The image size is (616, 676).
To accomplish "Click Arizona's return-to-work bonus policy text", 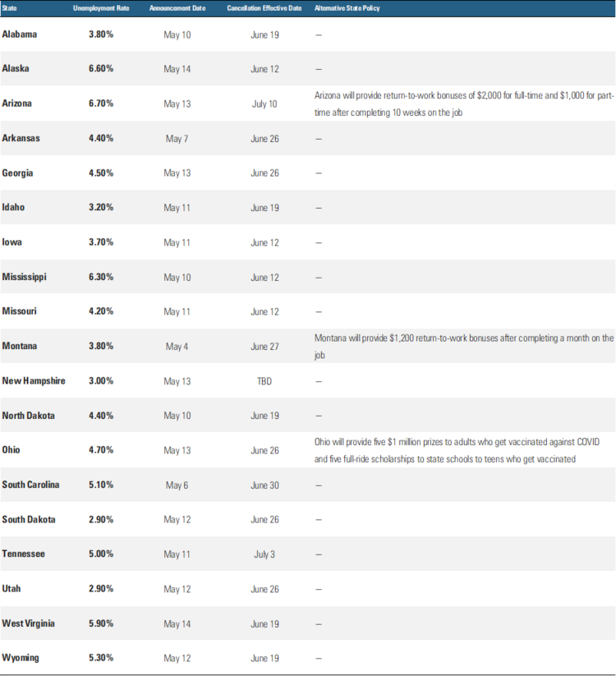I will pyautogui.click(x=464, y=103).
